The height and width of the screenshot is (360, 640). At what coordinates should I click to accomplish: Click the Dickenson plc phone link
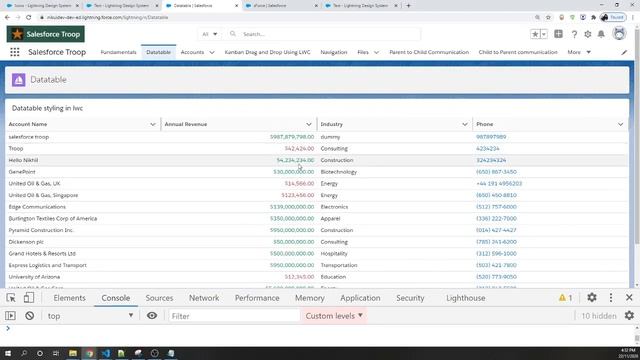pyautogui.click(x=496, y=242)
